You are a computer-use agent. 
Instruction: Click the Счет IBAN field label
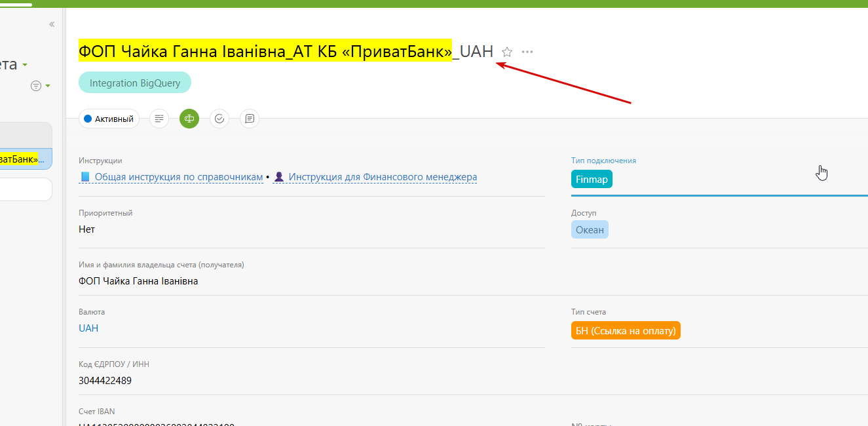pos(97,412)
